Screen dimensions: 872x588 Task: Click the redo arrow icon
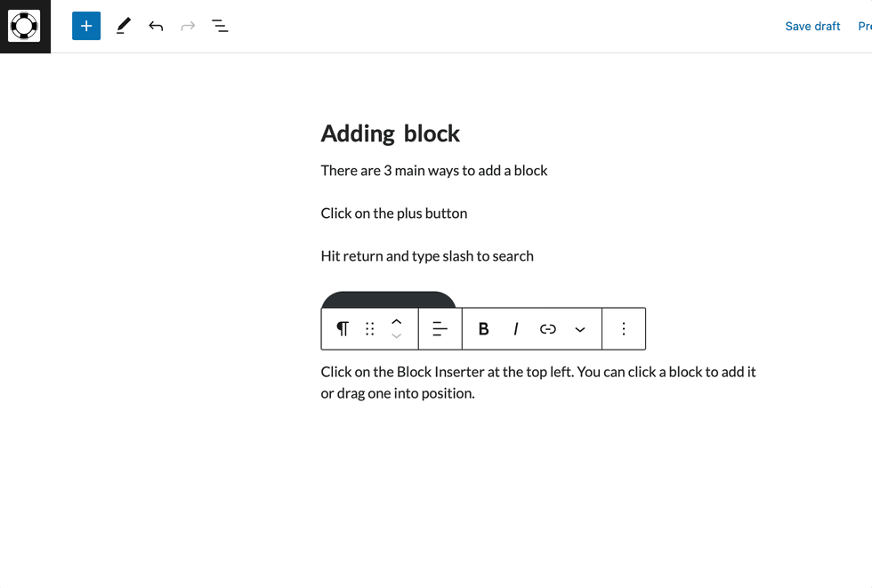188,26
